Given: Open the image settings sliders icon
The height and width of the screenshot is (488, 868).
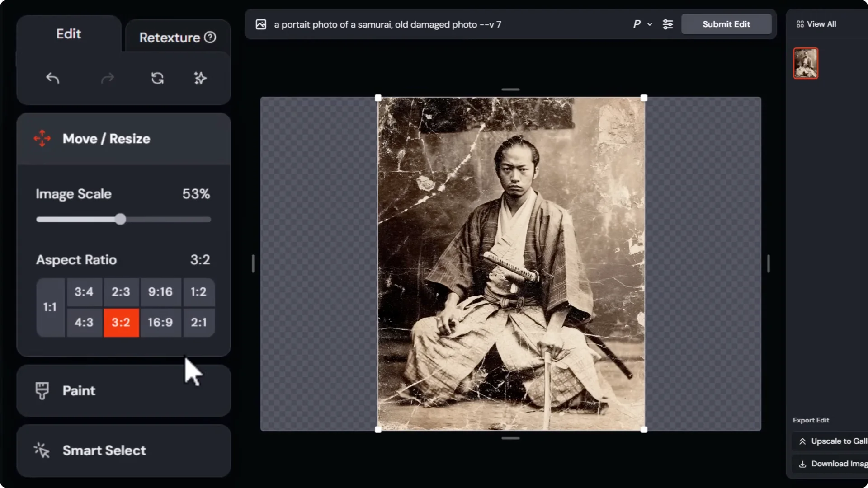Looking at the screenshot, I should pos(668,24).
